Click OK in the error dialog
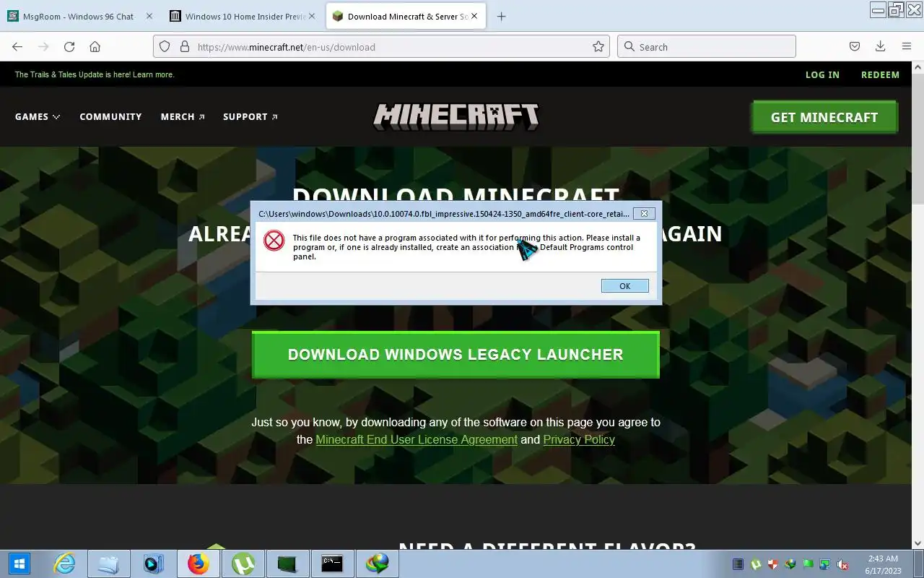This screenshot has height=578, width=924. point(624,286)
